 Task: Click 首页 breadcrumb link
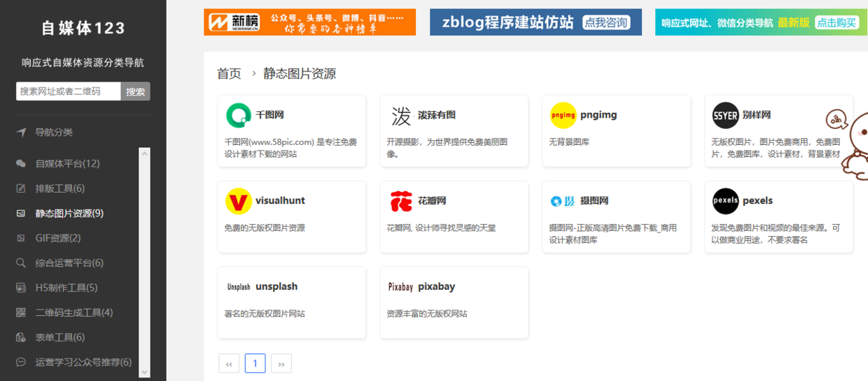229,74
